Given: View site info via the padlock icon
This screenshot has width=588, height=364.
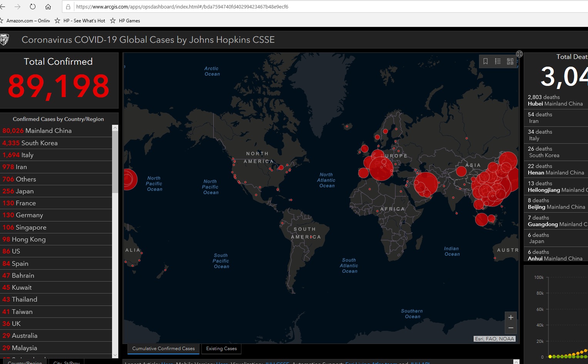Looking at the screenshot, I should [x=68, y=7].
